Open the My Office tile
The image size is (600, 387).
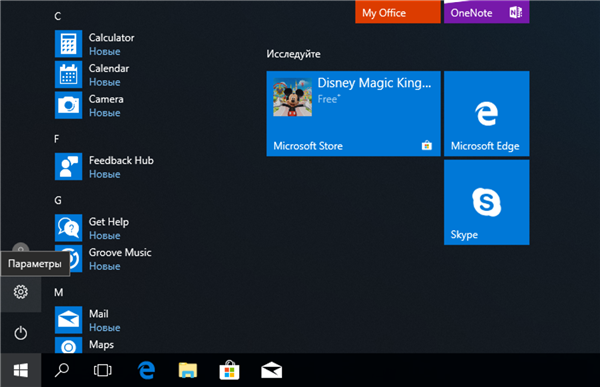coord(398,12)
